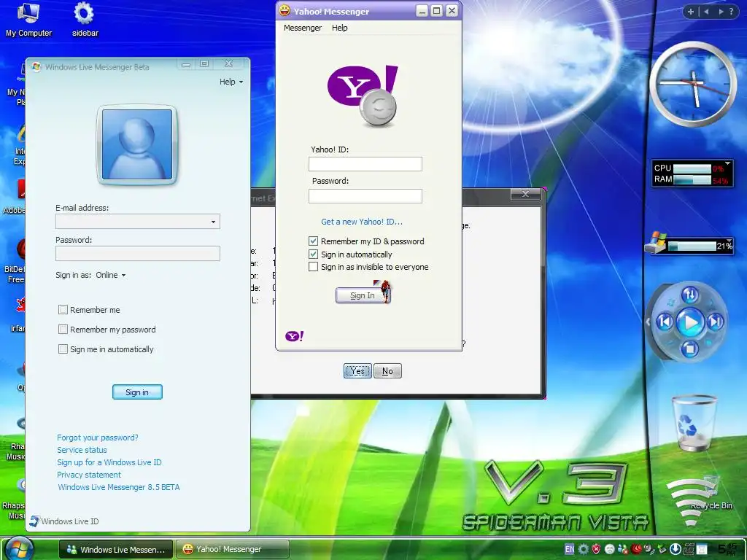Screen dimensions: 747x560
Task: Expand the E-mail address dropdown
Action: [x=213, y=222]
